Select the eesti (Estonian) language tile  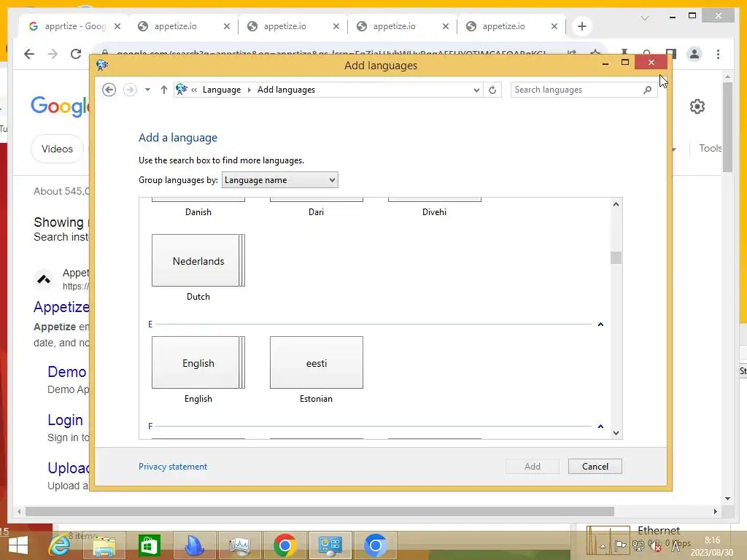point(317,363)
